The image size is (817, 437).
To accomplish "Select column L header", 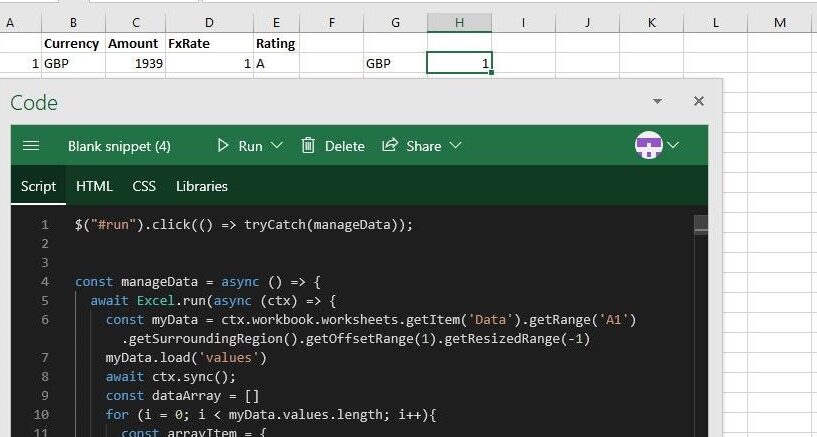I will 715,22.
